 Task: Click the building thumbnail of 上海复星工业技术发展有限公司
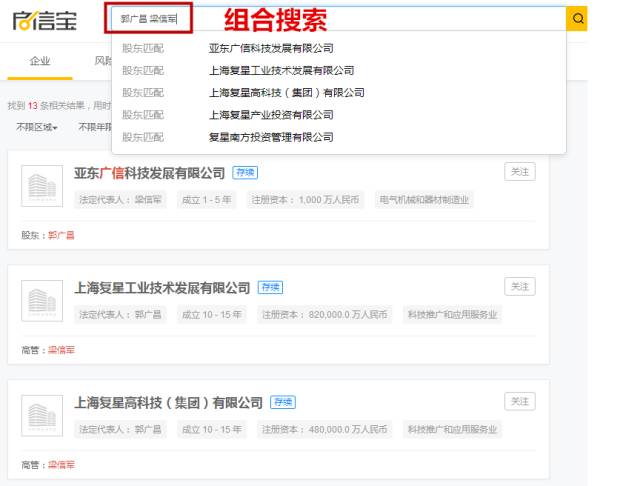[42, 301]
